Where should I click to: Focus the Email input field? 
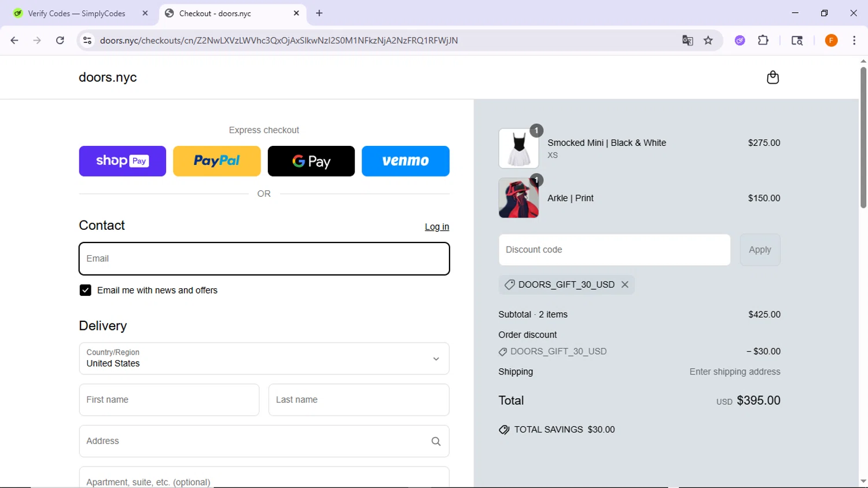264,259
